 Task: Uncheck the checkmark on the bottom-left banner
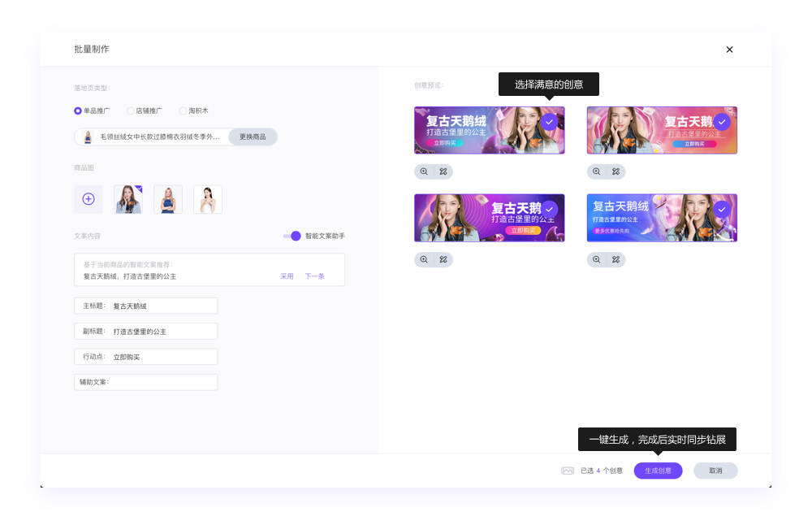tap(550, 210)
